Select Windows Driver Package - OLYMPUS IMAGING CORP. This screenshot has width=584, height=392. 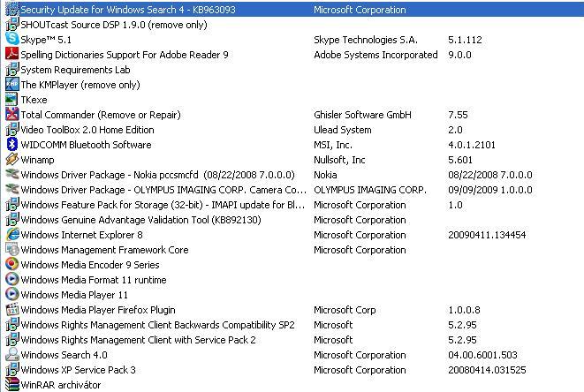coord(163,190)
